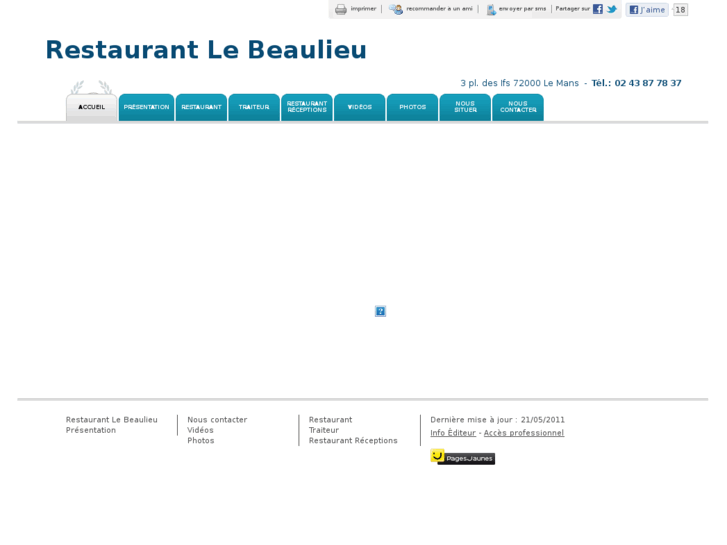The image size is (727, 545).
Task: Switch to the Traiteur tab
Action: pos(254,108)
